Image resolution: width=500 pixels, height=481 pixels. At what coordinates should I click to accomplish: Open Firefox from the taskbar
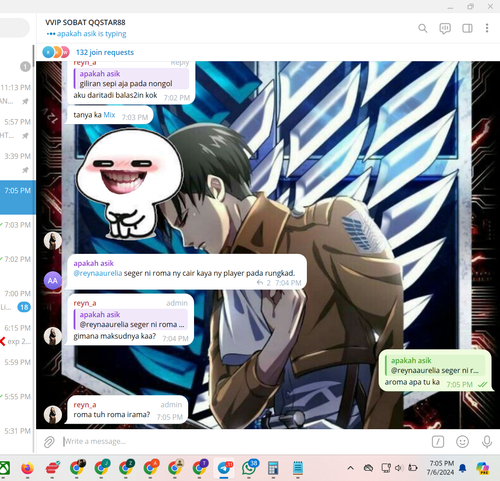click(27, 468)
